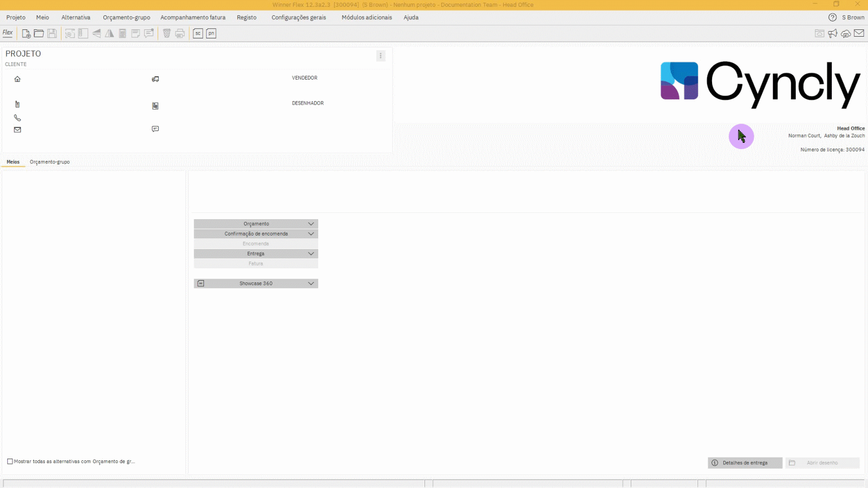This screenshot has width=868, height=488.
Task: Click the new project toolbar icon
Action: (x=26, y=33)
